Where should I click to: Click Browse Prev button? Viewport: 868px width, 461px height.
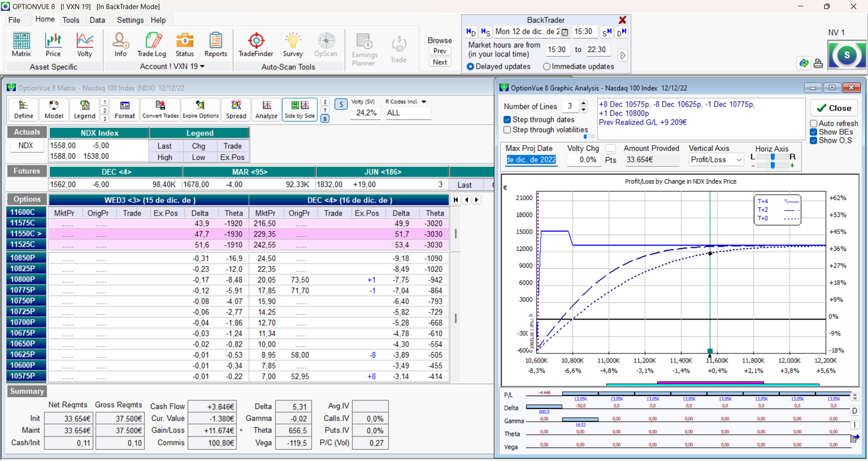click(440, 50)
